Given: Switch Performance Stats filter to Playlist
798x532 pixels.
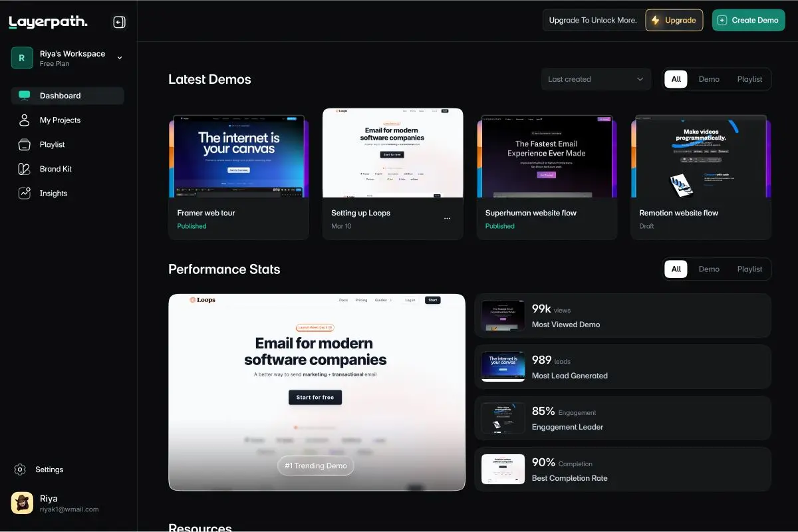Looking at the screenshot, I should [749, 269].
